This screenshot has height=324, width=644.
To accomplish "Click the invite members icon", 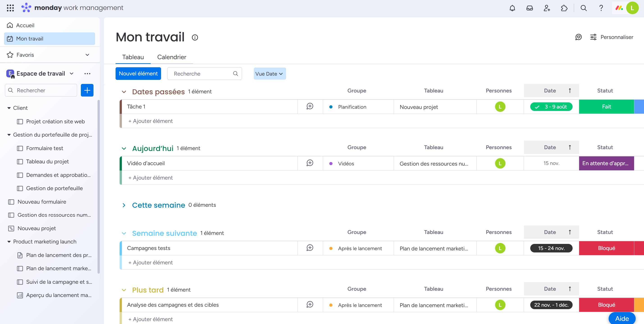I will point(547,8).
